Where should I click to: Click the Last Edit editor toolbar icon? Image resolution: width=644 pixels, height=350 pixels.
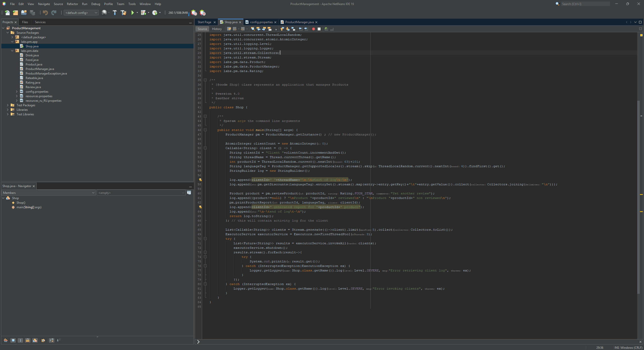pos(229,29)
